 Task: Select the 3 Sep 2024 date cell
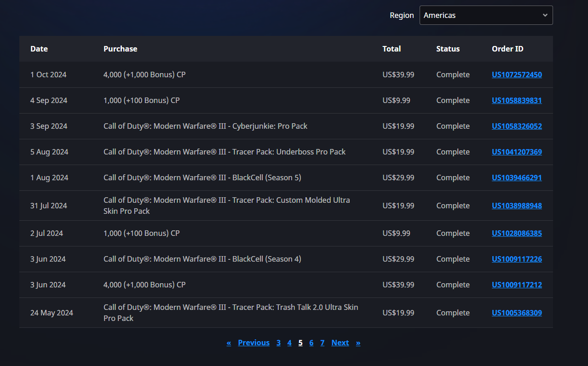49,126
